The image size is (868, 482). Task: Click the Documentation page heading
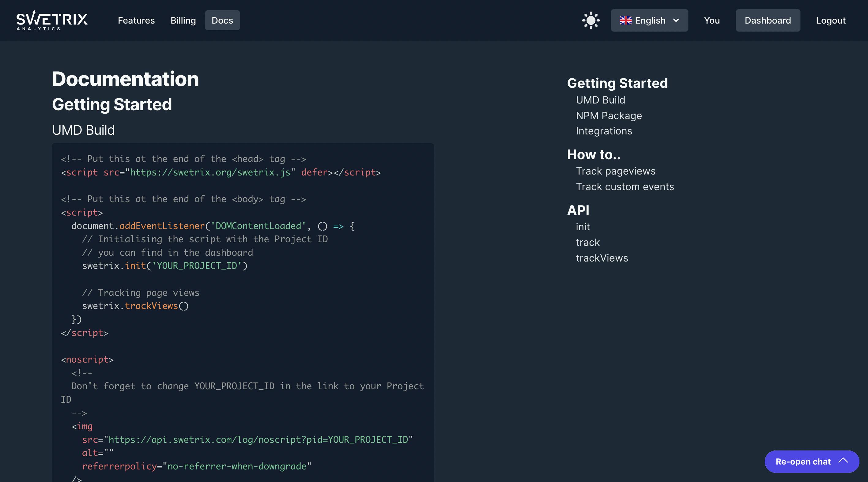click(x=125, y=79)
